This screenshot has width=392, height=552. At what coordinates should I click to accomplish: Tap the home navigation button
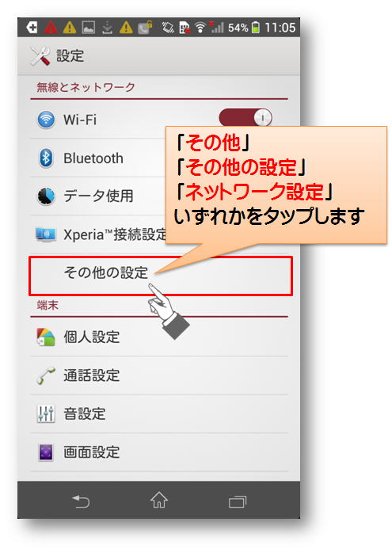pyautogui.click(x=159, y=501)
